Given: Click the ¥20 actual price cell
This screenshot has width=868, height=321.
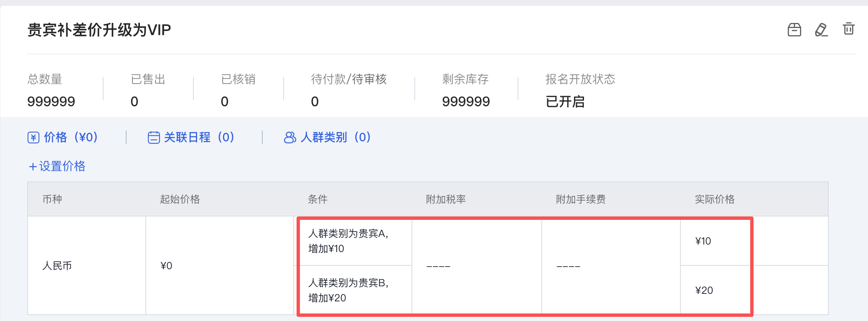Looking at the screenshot, I should 704,290.
